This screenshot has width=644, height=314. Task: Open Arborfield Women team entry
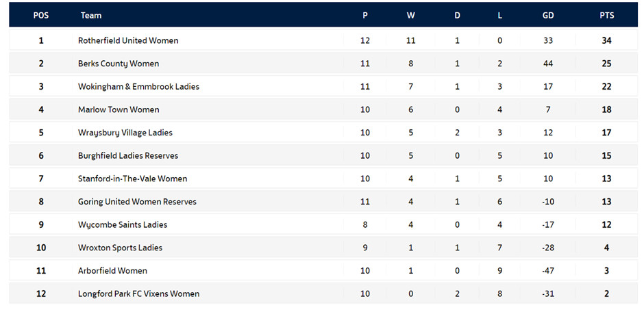click(x=112, y=271)
